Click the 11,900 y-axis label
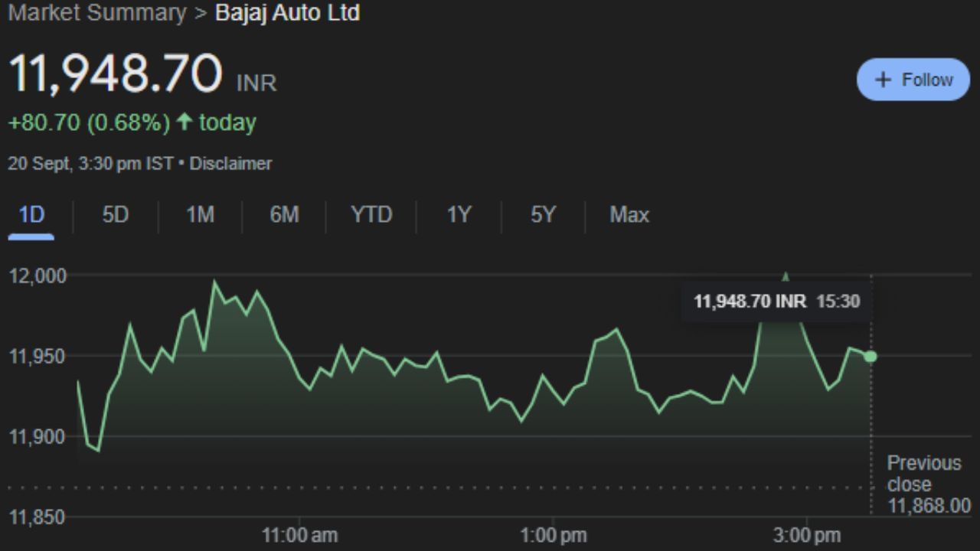 pos(38,437)
